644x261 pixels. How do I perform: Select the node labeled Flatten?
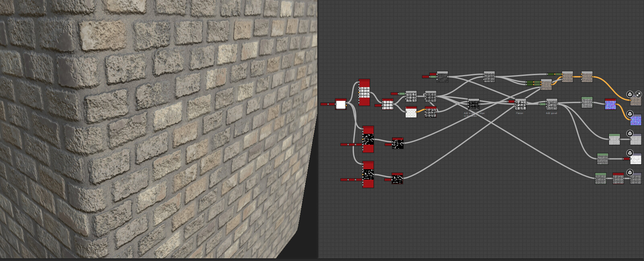pos(520,104)
